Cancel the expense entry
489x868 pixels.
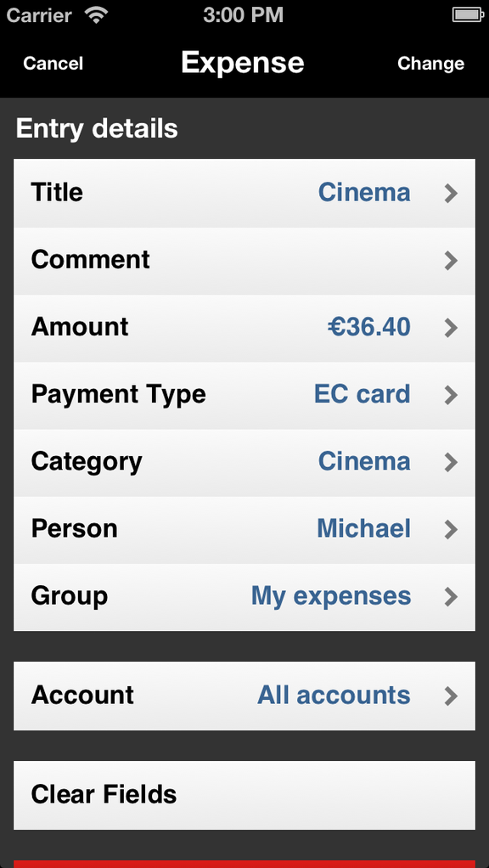[x=53, y=63]
